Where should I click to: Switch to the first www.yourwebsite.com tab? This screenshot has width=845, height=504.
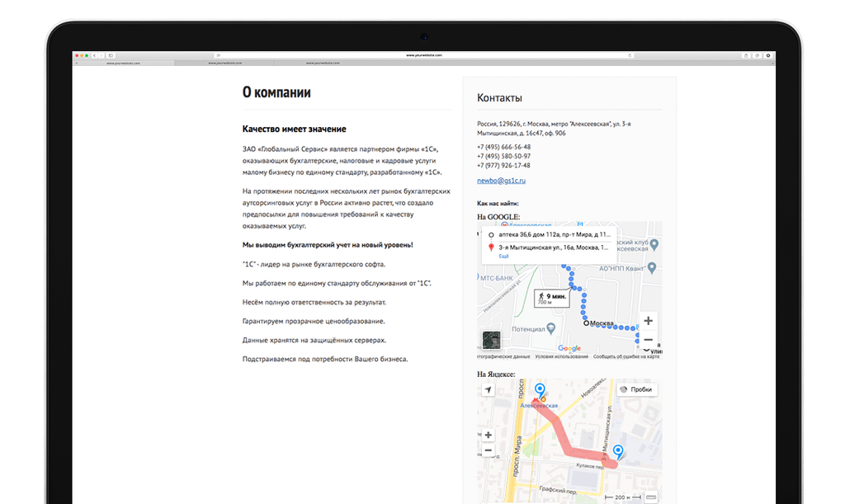[x=124, y=63]
